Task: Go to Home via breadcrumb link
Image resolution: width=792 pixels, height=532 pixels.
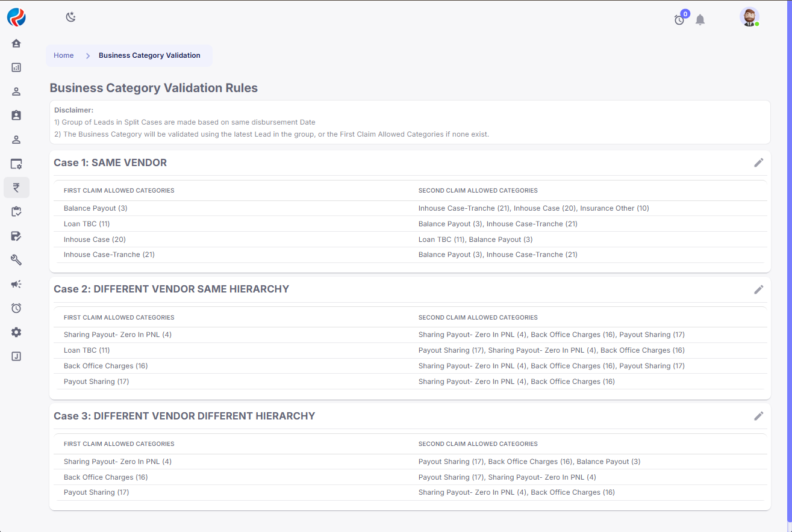Action: [x=63, y=55]
